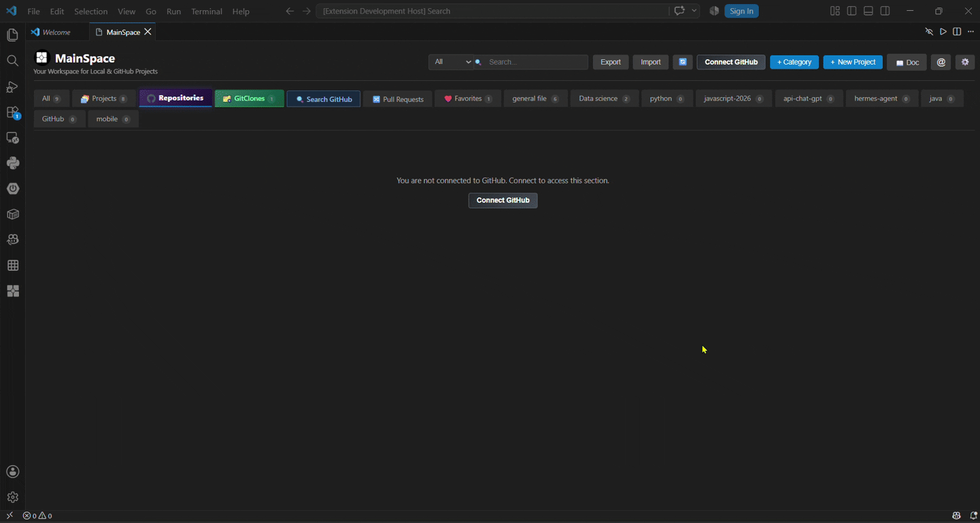Open the Selection menu
Screen dimensions: 980x523
click(91, 12)
